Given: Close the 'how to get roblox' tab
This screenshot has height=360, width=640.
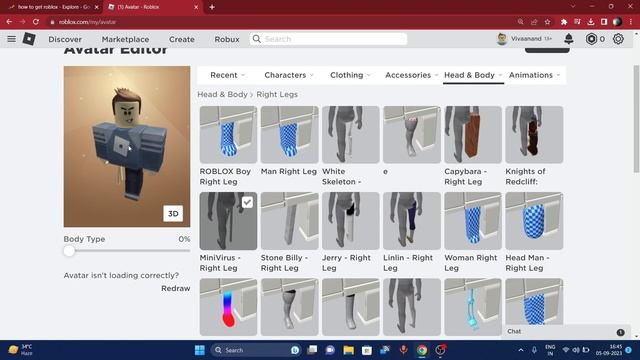Looking at the screenshot, I should point(96,7).
